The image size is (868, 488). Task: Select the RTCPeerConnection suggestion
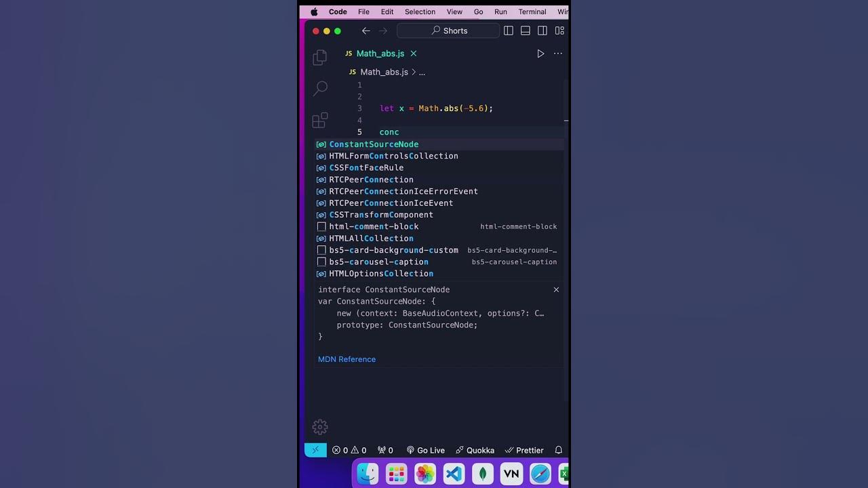pyautogui.click(x=439, y=180)
